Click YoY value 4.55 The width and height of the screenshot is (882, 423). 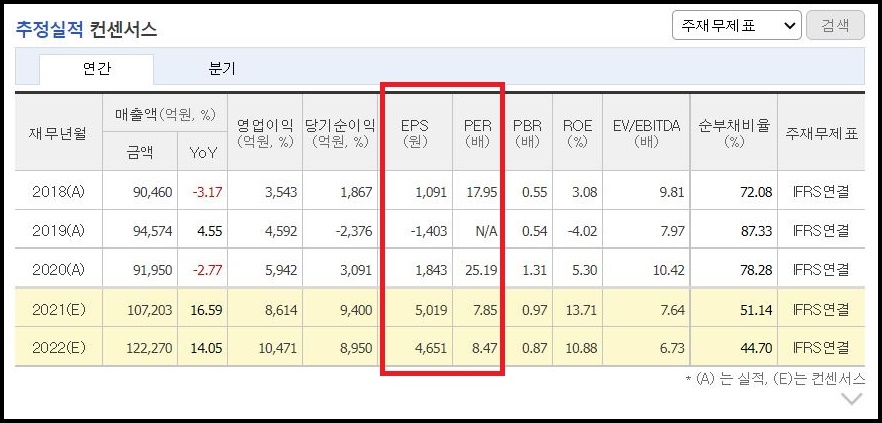click(x=210, y=231)
